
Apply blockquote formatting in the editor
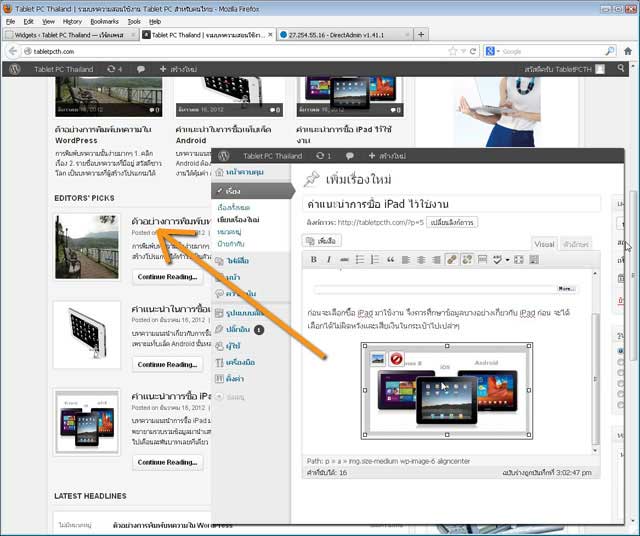click(390, 259)
